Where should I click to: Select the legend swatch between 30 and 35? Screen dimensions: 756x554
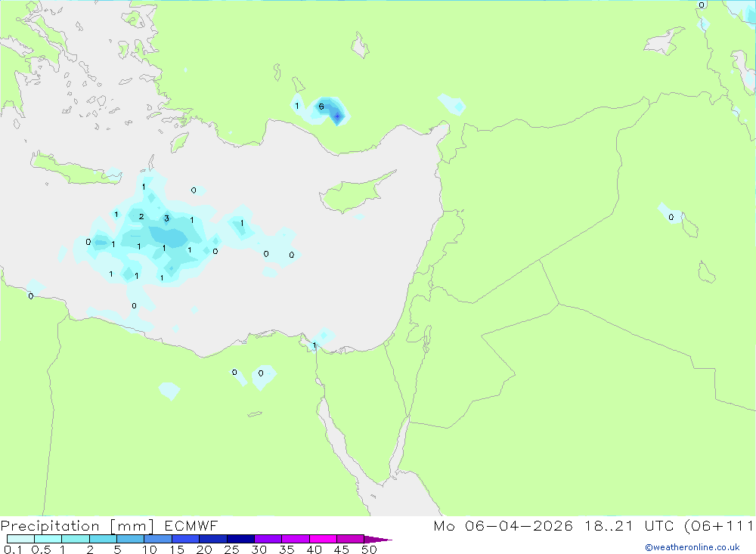click(268, 539)
